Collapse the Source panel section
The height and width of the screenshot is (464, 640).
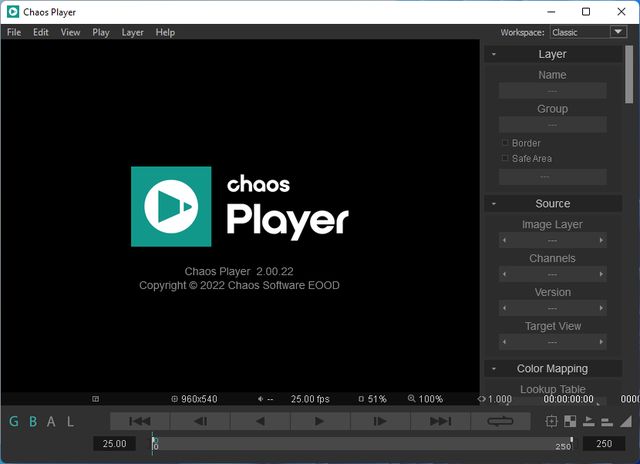coord(494,204)
